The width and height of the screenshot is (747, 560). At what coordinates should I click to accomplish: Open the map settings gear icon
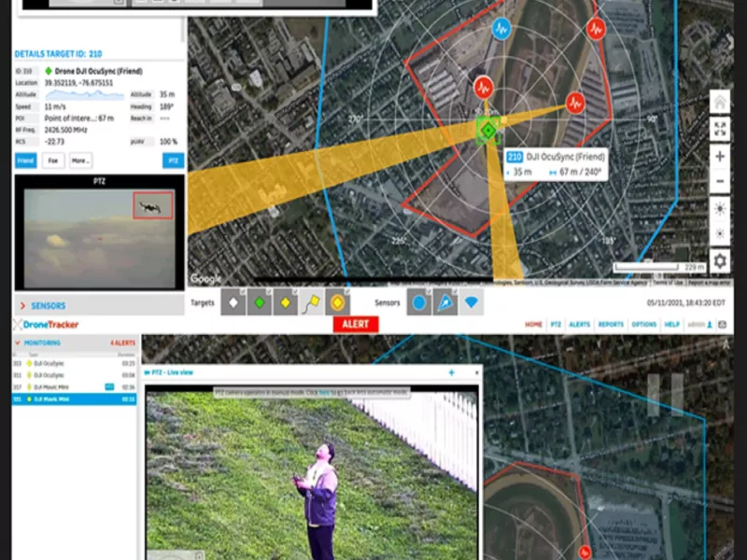(721, 261)
